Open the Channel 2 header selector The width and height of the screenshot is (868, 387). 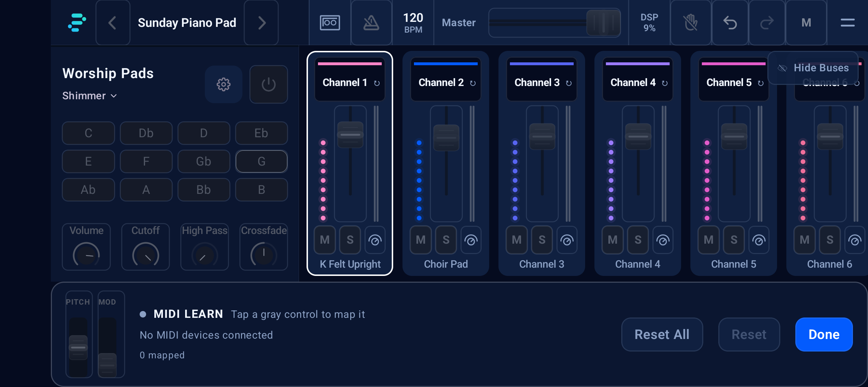click(x=446, y=80)
